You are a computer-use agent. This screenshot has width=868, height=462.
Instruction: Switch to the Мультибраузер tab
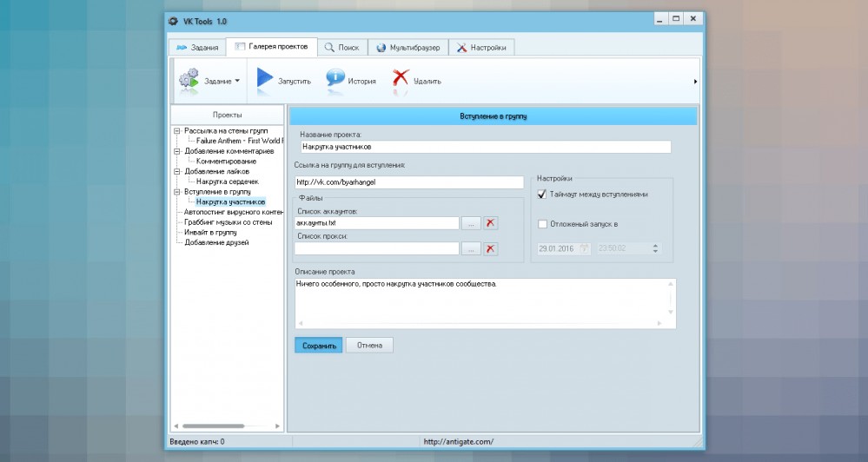pyautogui.click(x=408, y=48)
